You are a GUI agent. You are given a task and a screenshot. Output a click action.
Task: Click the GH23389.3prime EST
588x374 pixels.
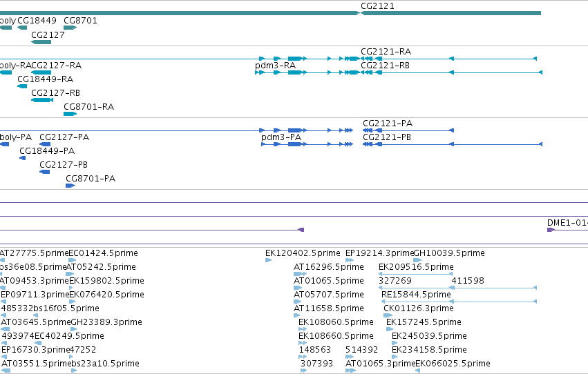click(73, 329)
